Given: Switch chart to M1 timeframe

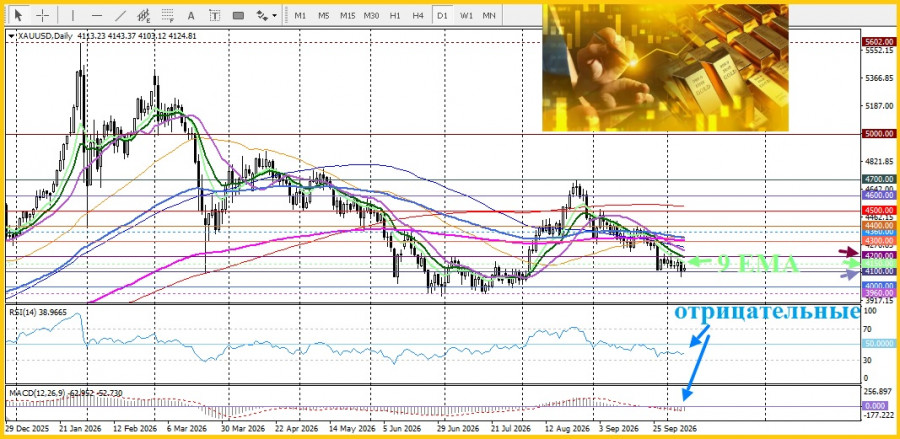Looking at the screenshot, I should click(300, 15).
